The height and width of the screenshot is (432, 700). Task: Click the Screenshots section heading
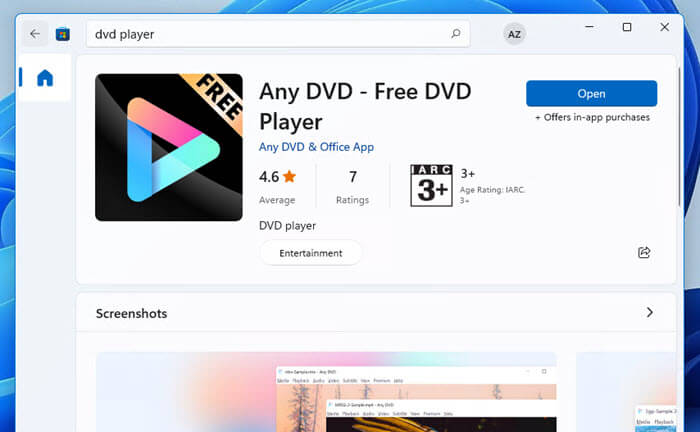click(131, 313)
